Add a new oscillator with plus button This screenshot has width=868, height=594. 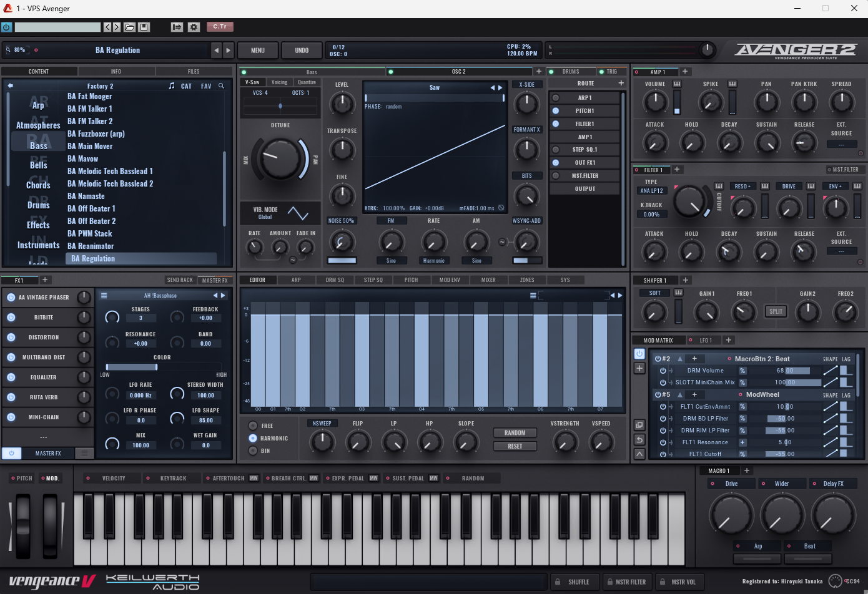[539, 71]
